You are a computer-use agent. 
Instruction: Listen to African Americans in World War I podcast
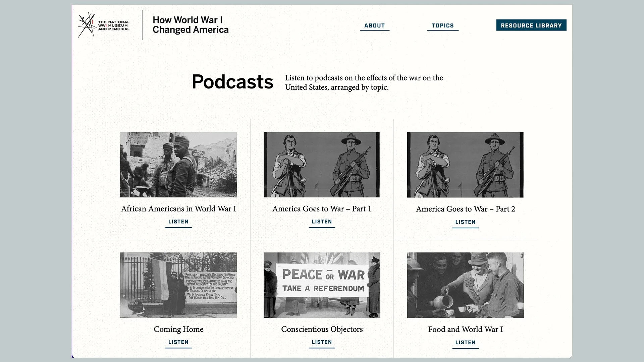click(178, 223)
